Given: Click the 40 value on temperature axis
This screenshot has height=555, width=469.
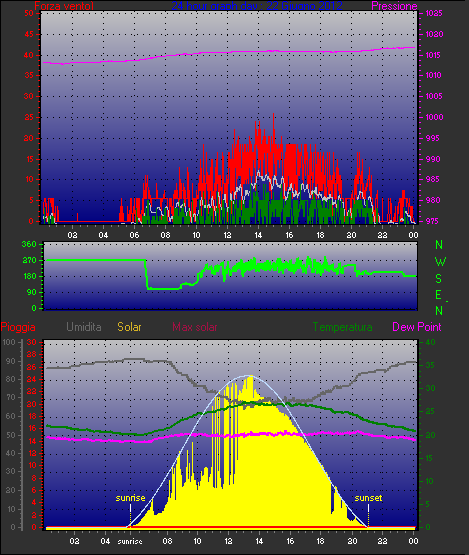Looking at the screenshot, I should [430, 342].
